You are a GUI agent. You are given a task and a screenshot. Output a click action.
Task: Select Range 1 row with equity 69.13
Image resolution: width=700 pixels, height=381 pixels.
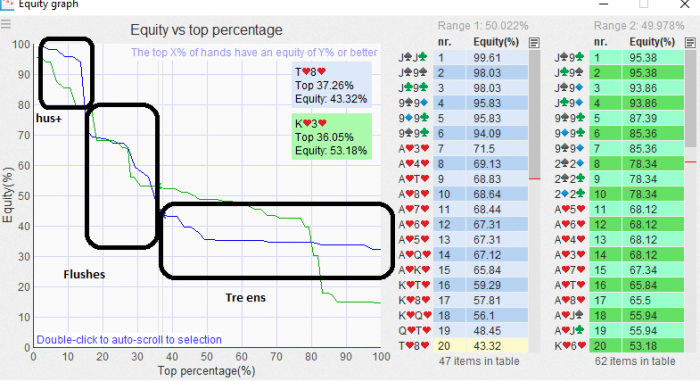[x=462, y=164]
